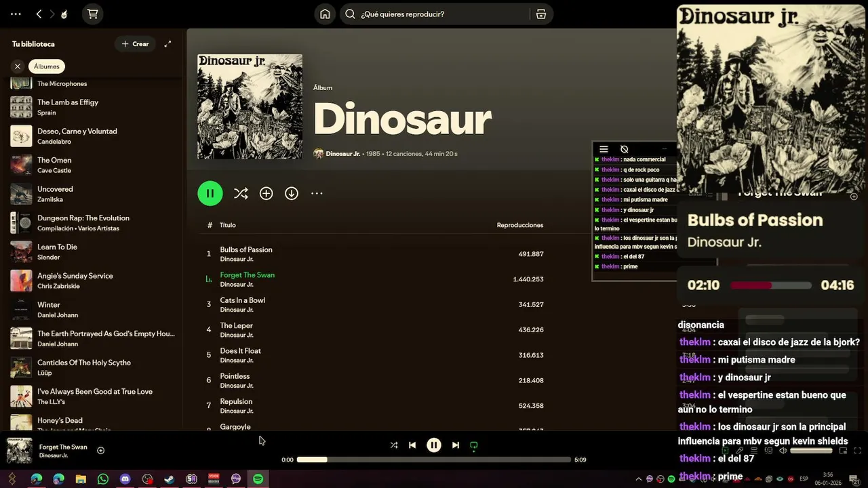Pause album with the green button
The height and width of the screenshot is (488, 868).
coord(210,193)
